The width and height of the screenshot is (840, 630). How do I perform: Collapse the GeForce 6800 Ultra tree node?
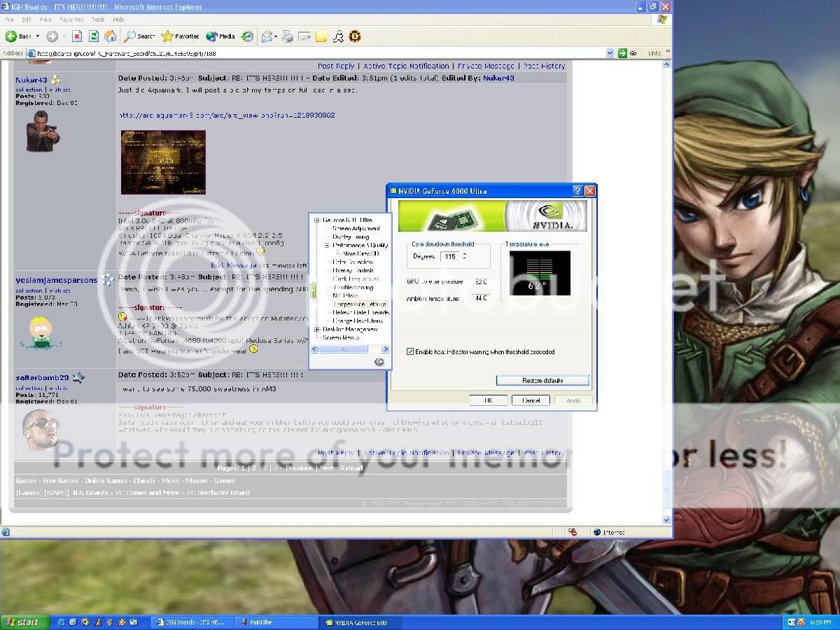click(x=317, y=220)
